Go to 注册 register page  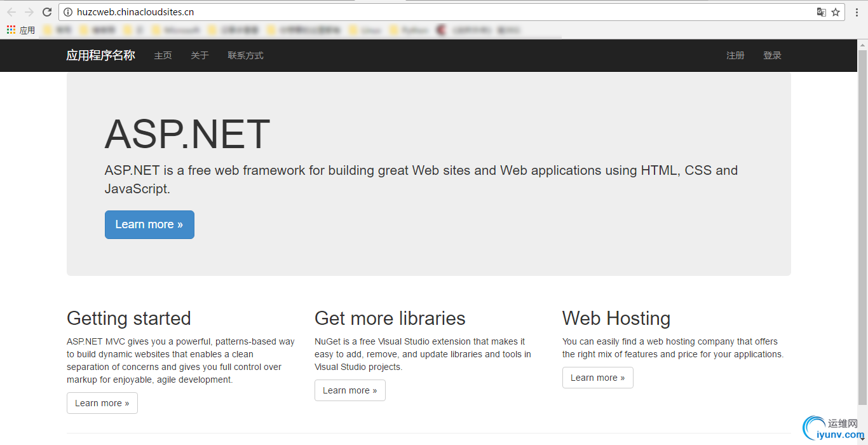735,55
